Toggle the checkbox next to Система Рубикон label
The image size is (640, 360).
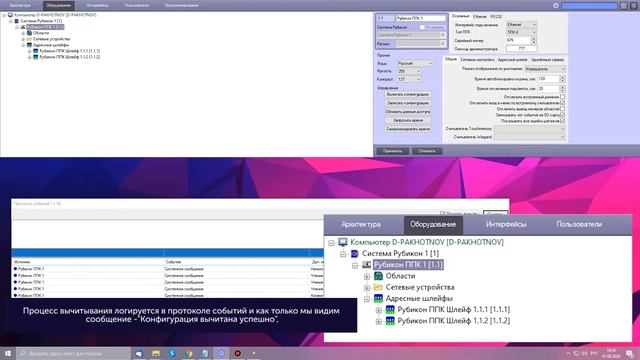coord(422,27)
